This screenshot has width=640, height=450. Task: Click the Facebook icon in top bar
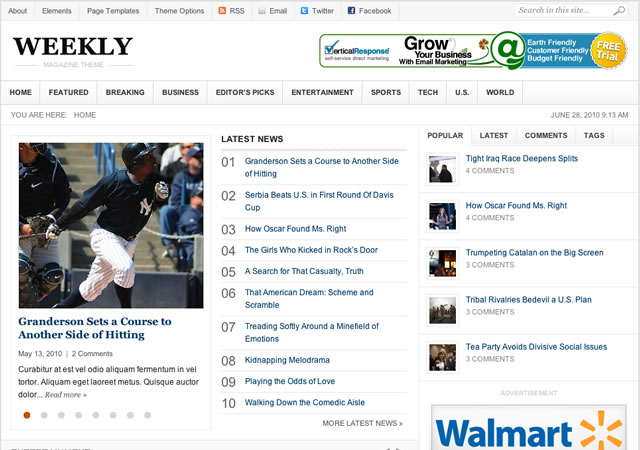pos(352,11)
